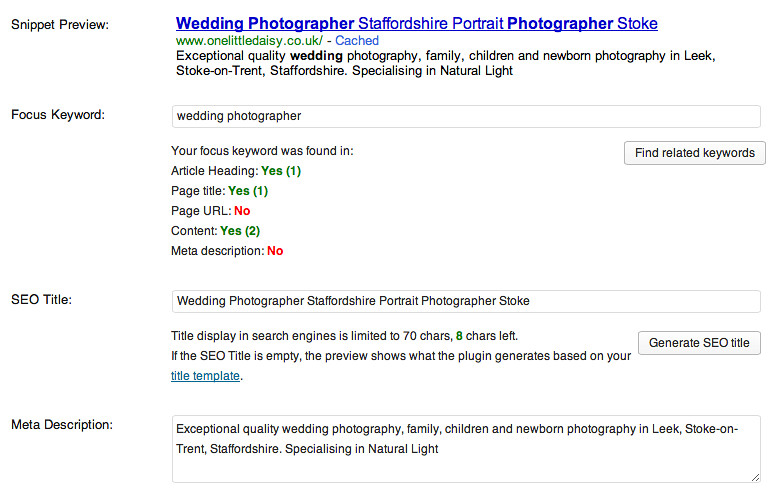
Task: Click into the SEO Title field
Action: [x=466, y=300]
